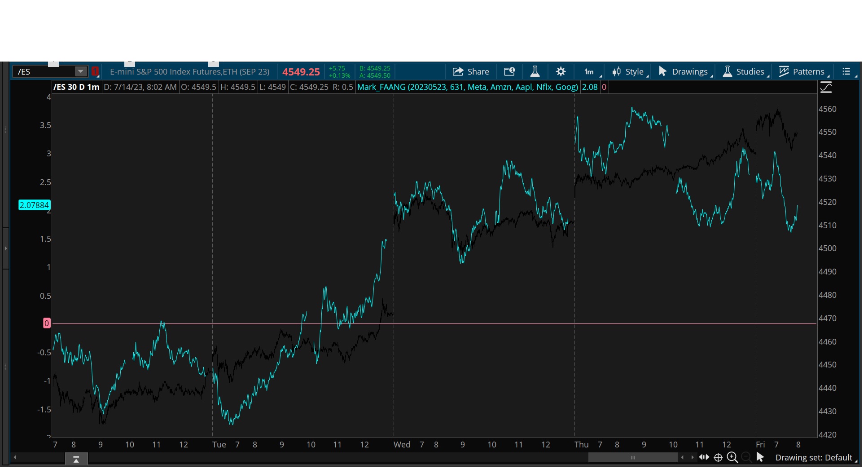Open the /ES symbol dropdown arrow
This screenshot has height=469, width=868.
click(x=80, y=71)
